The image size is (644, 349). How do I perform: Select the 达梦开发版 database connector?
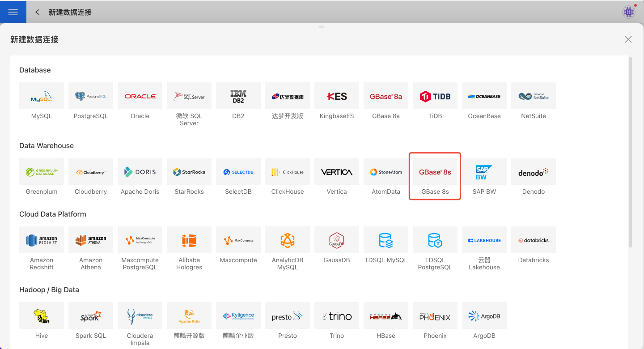click(288, 96)
